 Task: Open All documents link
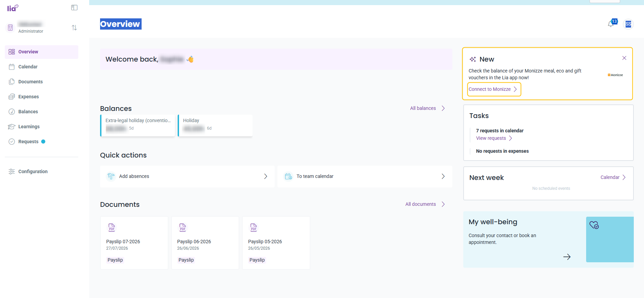pyautogui.click(x=420, y=204)
